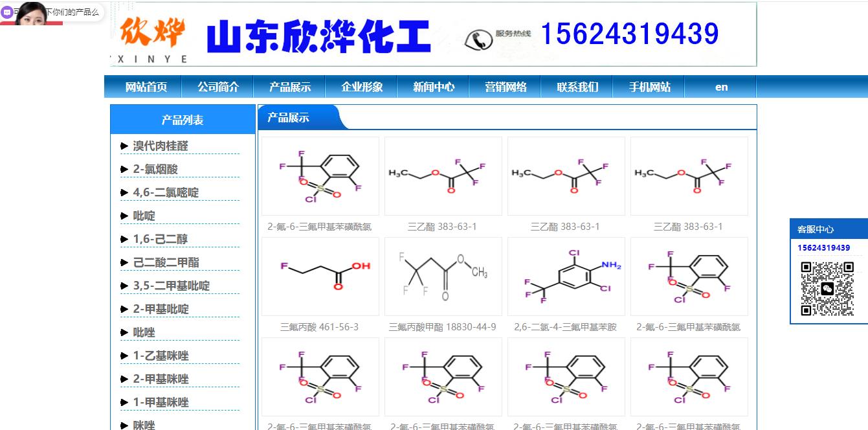Image resolution: width=868 pixels, height=430 pixels.
Task: Click the 手机网站 link
Action: point(649,86)
